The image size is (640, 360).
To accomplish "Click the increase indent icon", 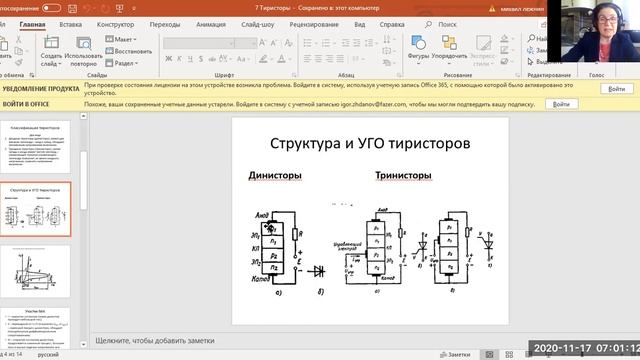I will pos(356,43).
